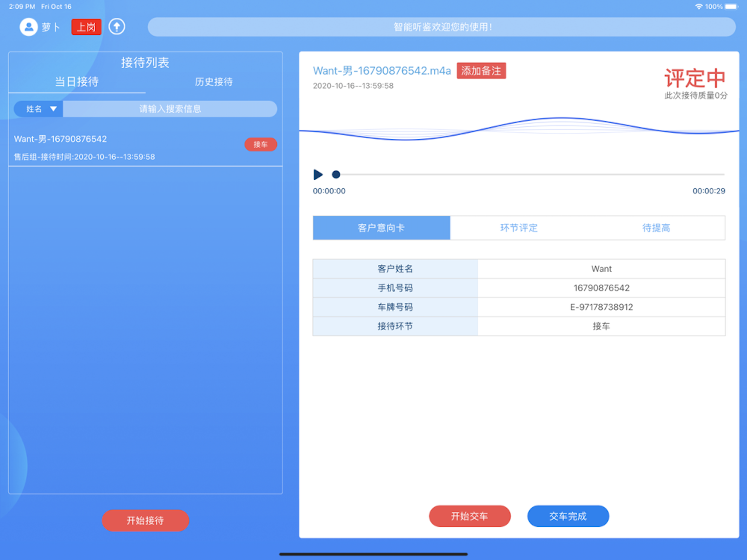747x560 pixels.
Task: Click the 添加备注 button
Action: (x=481, y=71)
